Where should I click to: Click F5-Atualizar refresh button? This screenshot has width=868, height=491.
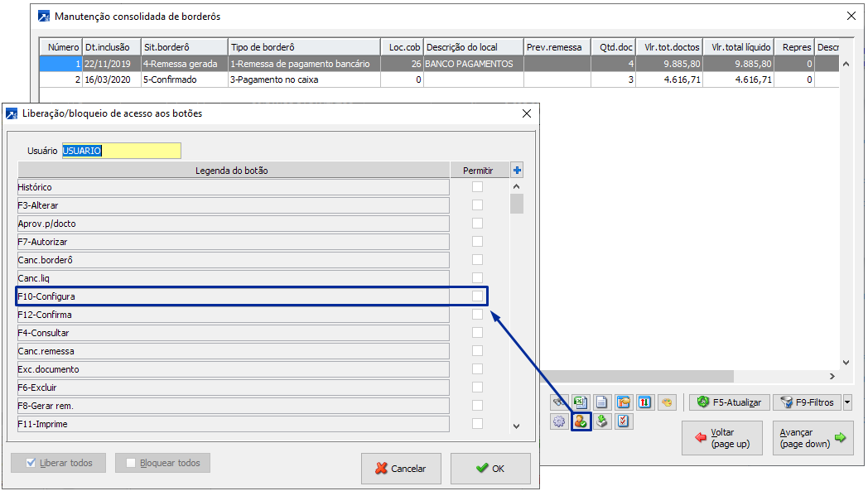(x=729, y=402)
